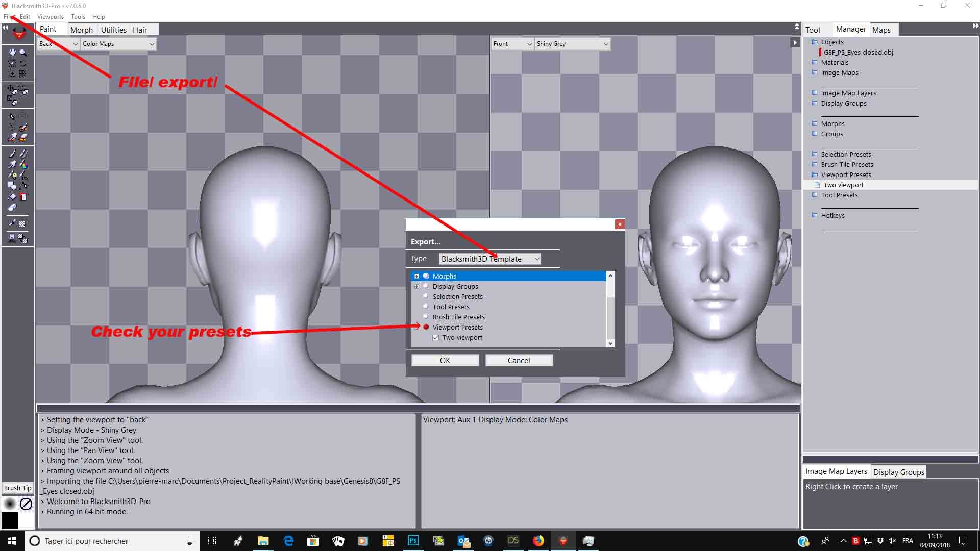The image size is (980, 551).
Task: Open File Explorer from the taskbar
Action: coord(263,541)
